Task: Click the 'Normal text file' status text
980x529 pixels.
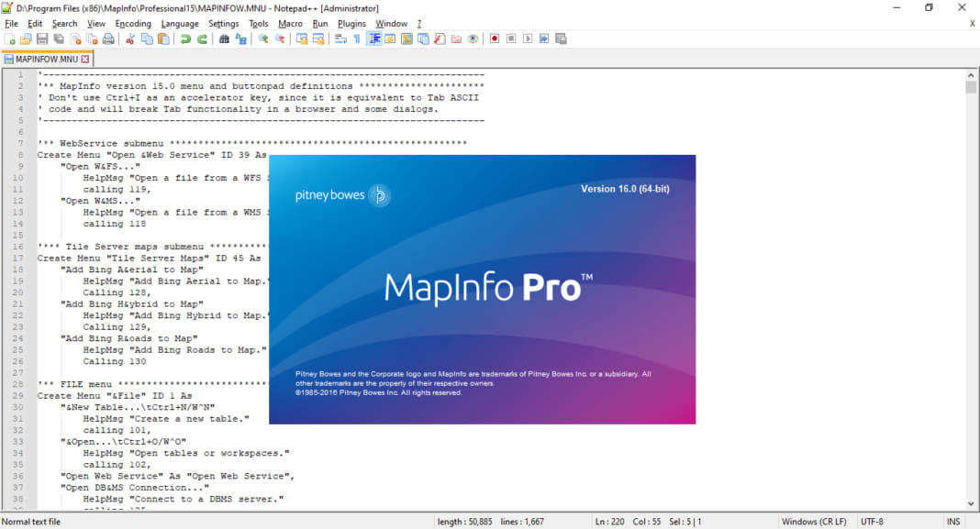Action: 30,522
